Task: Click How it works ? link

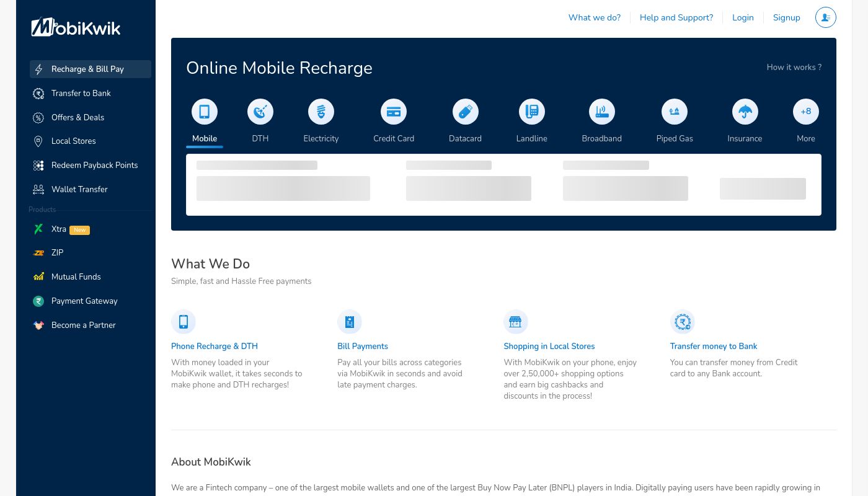Action: click(794, 68)
